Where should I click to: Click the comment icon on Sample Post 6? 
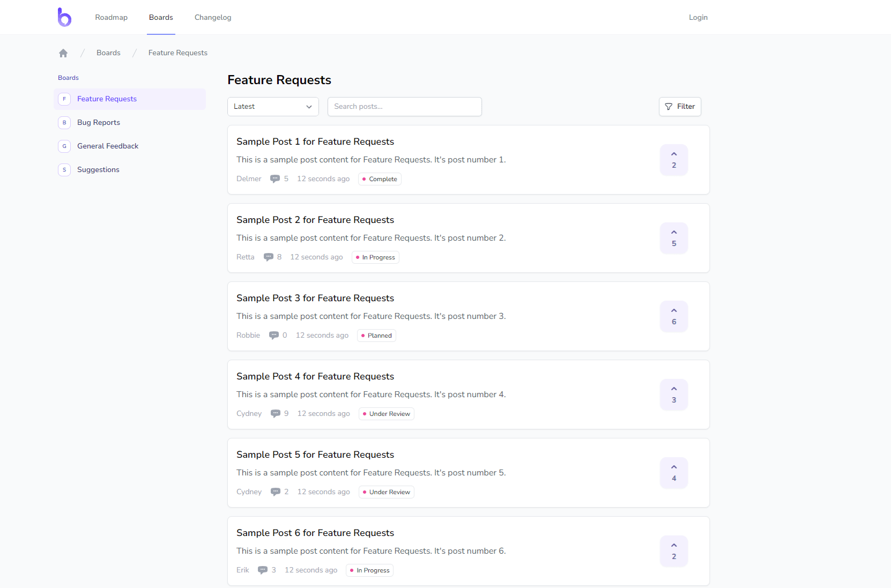(x=263, y=570)
